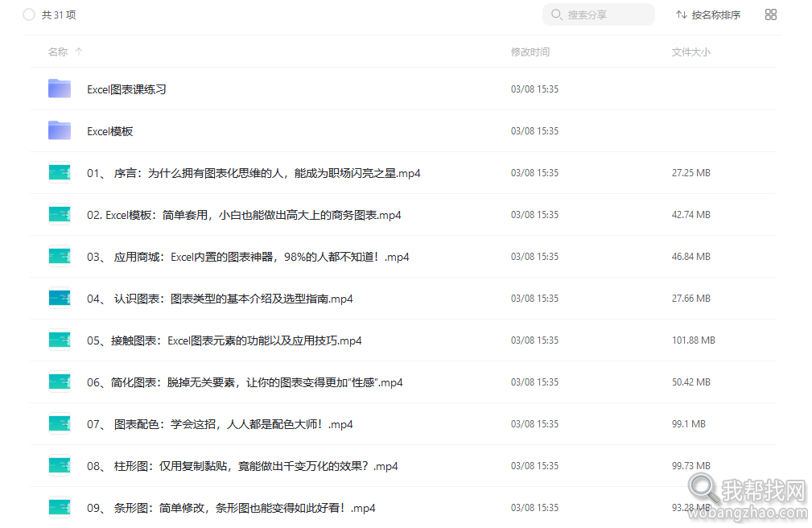Focus the 搜索分享 search field
Viewport: 812px width, 528px height.
click(x=599, y=14)
